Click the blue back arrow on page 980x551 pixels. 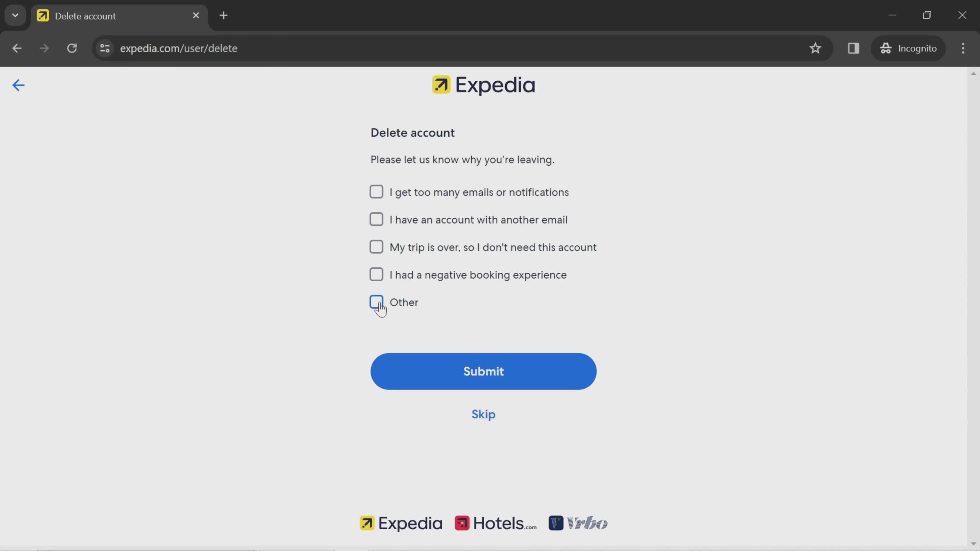pos(18,85)
